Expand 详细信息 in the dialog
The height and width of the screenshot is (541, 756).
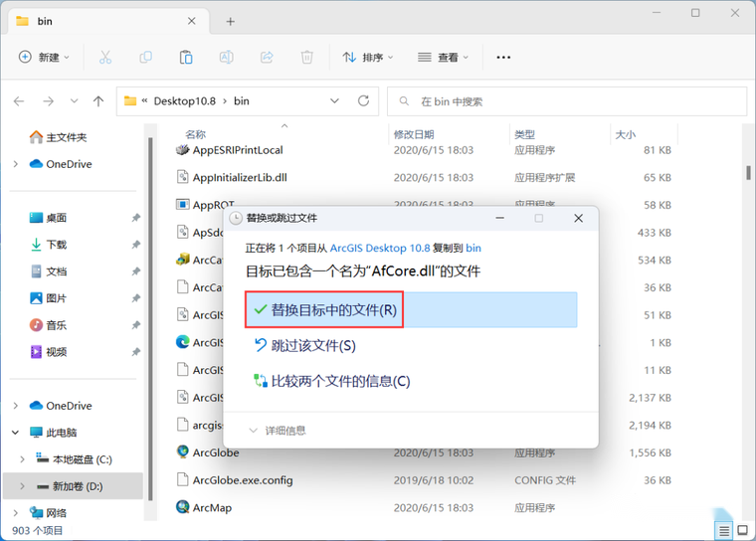(278, 431)
